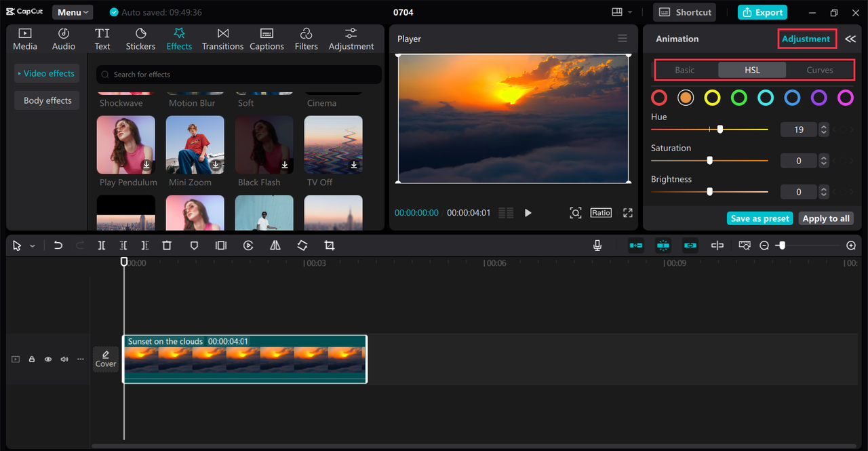
Task: Expand the Video effects category
Action: [47, 73]
